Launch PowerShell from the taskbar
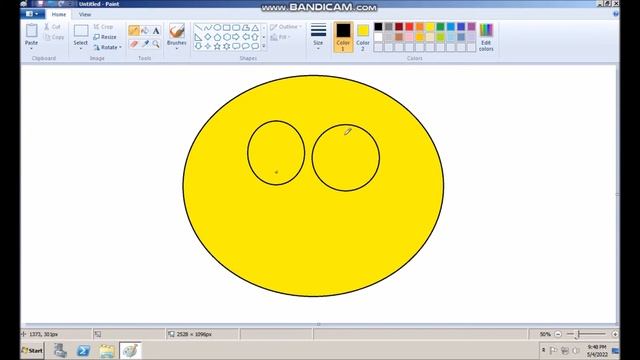640x360 pixels. [x=83, y=351]
